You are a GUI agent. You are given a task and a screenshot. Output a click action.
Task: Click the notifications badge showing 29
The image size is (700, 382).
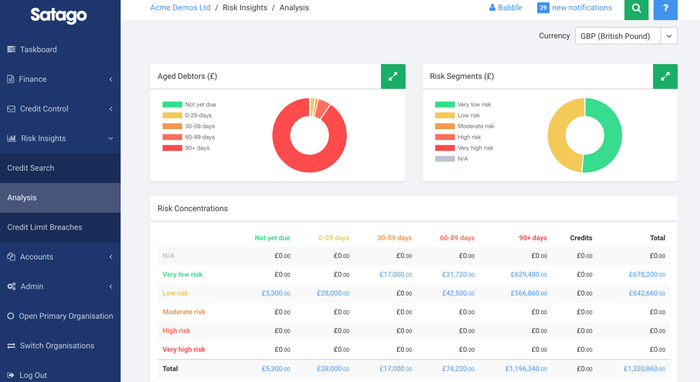pyautogui.click(x=543, y=8)
